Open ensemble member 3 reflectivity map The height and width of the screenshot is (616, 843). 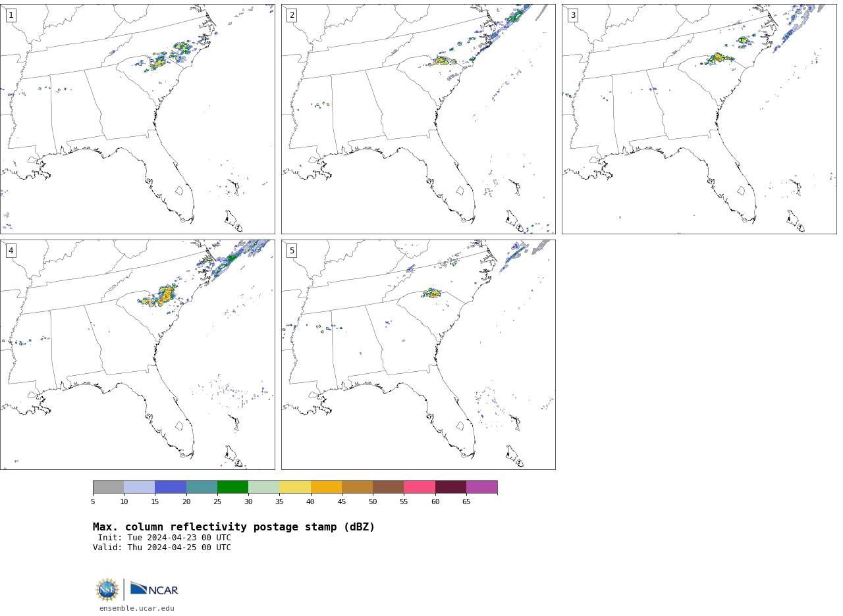coord(699,119)
